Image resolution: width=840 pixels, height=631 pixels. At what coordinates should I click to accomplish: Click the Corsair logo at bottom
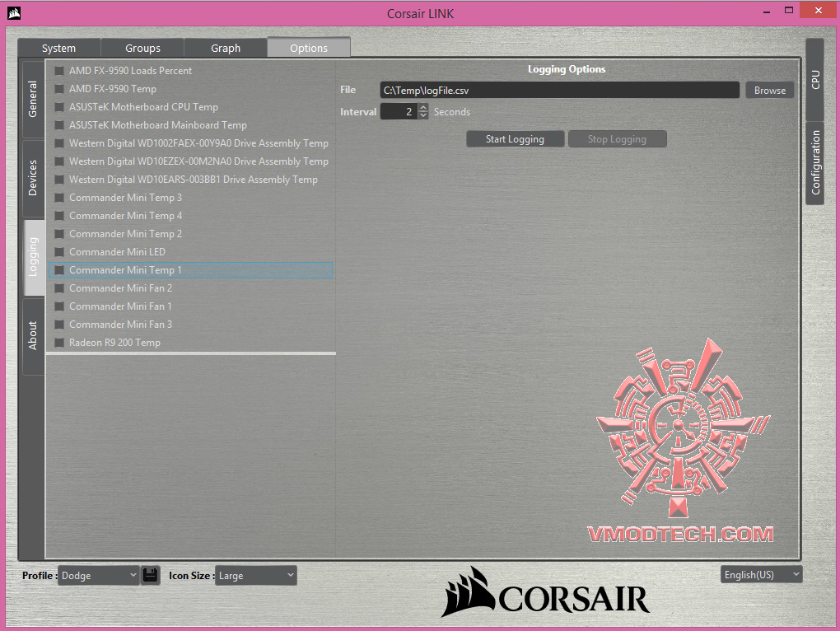pos(545,593)
